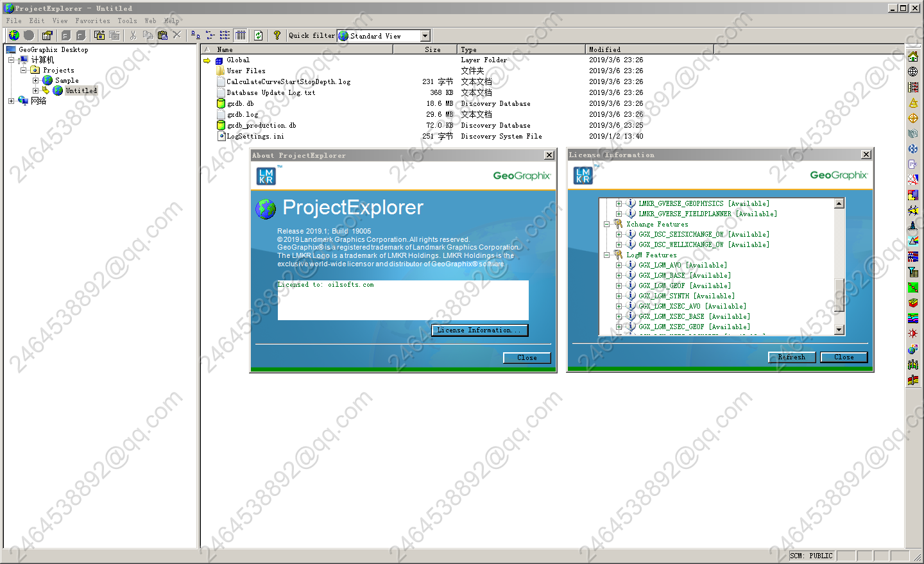924x564 pixels.
Task: Switch to list view
Action: 225,35
